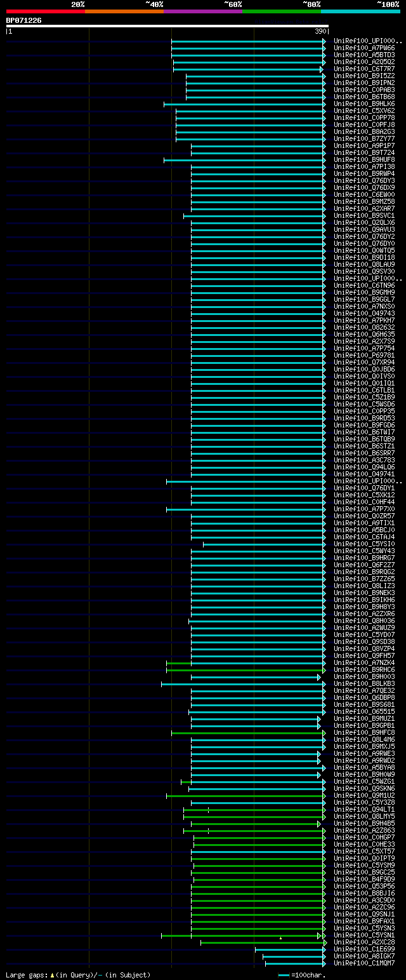Select the label UniRef100_C5YSI0
This screenshot has width=406, height=980.
(364, 544)
